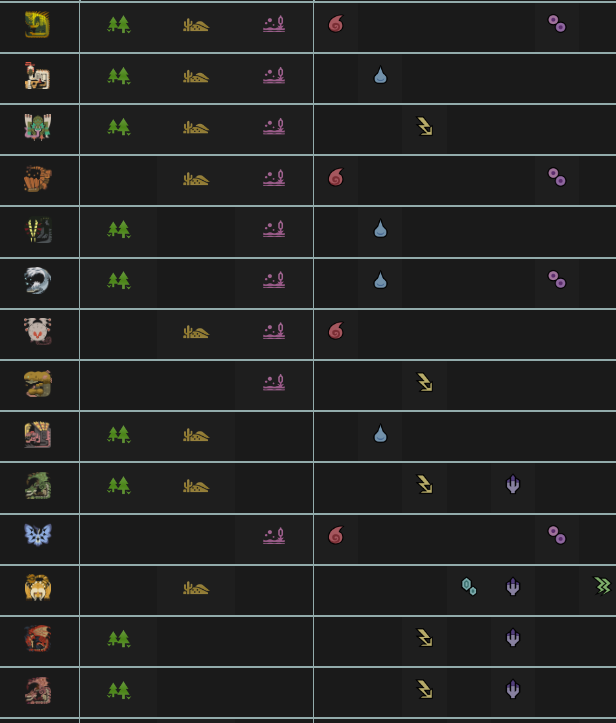Select the green-faced monster icon with white arms

tap(37, 127)
